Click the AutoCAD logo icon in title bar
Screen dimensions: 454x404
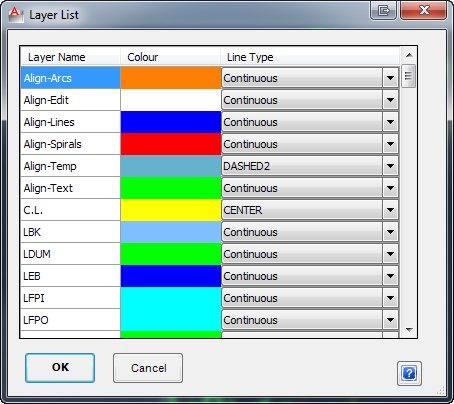pyautogui.click(x=15, y=15)
